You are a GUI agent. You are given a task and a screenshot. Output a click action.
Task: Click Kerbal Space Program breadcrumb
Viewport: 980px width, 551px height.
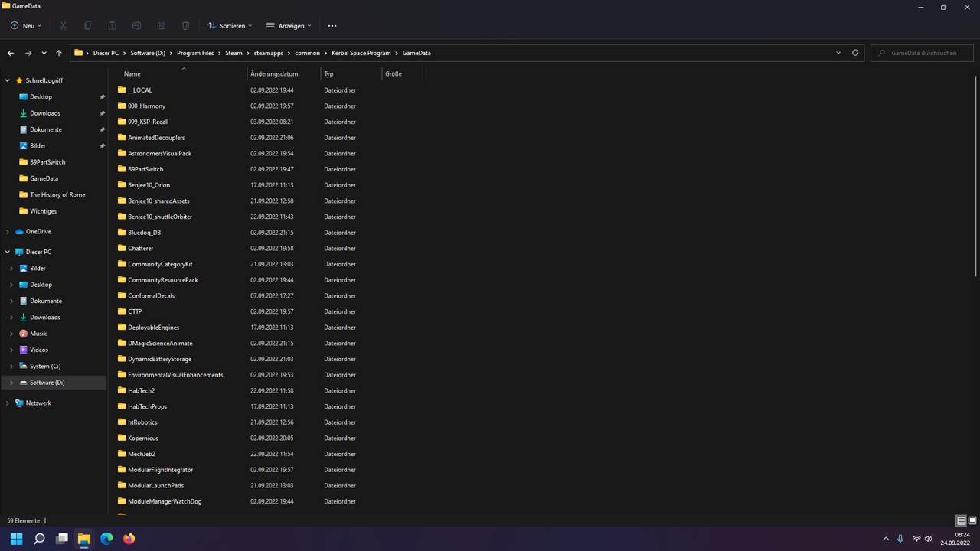361,53
